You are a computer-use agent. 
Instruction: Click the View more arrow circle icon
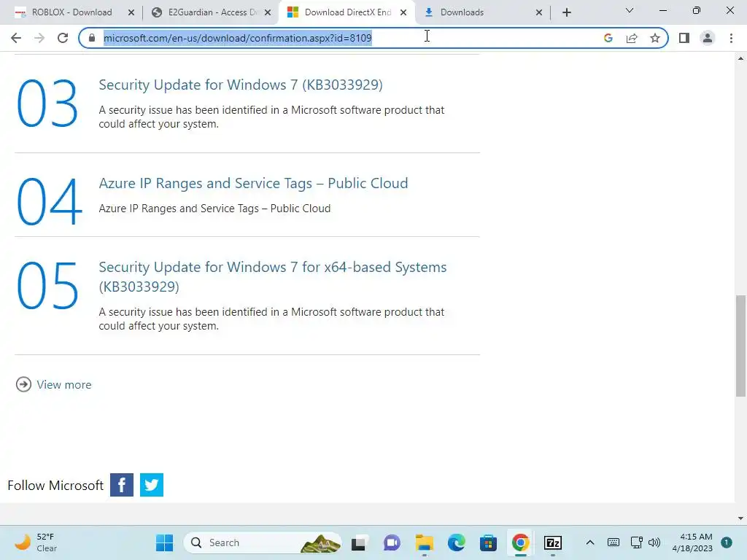click(x=23, y=384)
